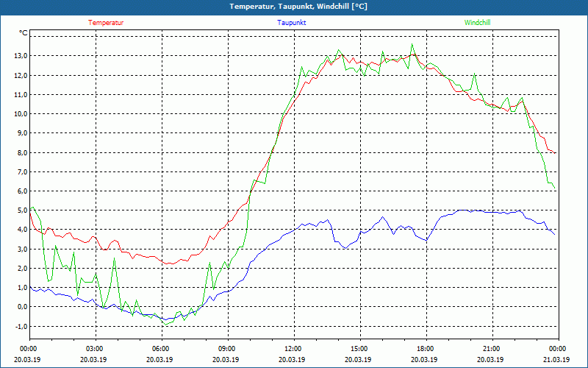The width and height of the screenshot is (588, 368).
Task: Click the 03:00 time axis label
Action: click(96, 349)
